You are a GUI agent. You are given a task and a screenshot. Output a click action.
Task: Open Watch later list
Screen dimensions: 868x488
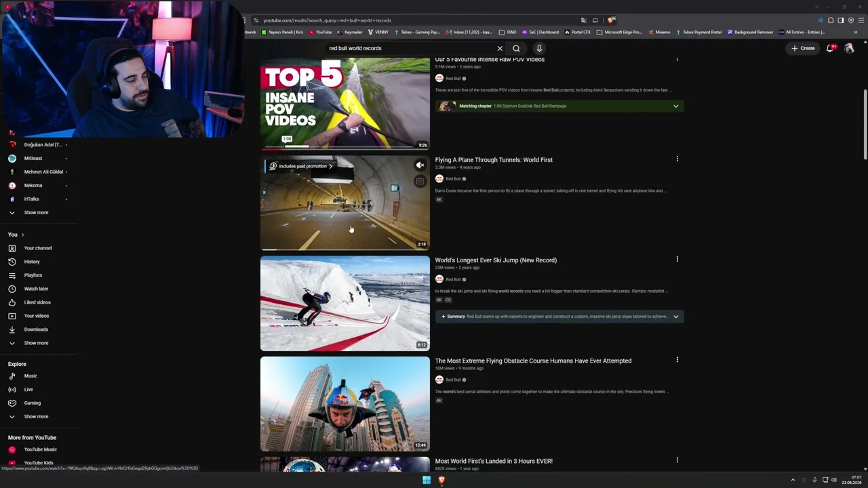click(x=36, y=289)
